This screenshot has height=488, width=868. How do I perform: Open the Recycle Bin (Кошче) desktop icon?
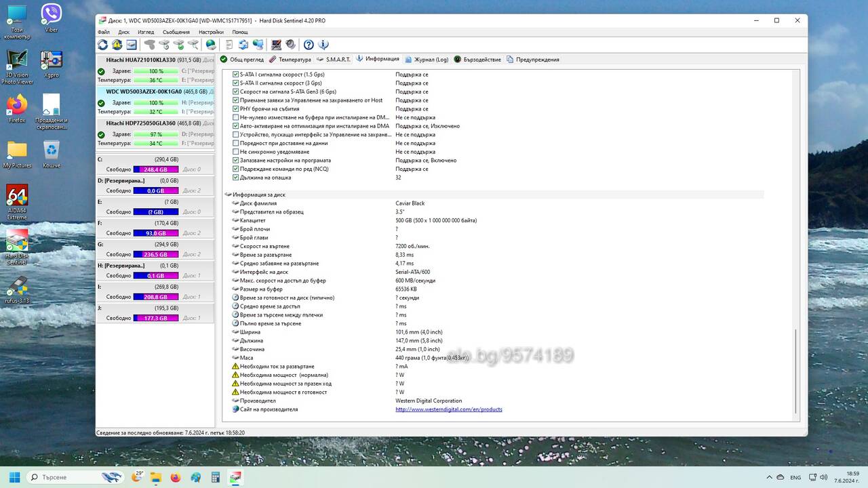pos(52,154)
